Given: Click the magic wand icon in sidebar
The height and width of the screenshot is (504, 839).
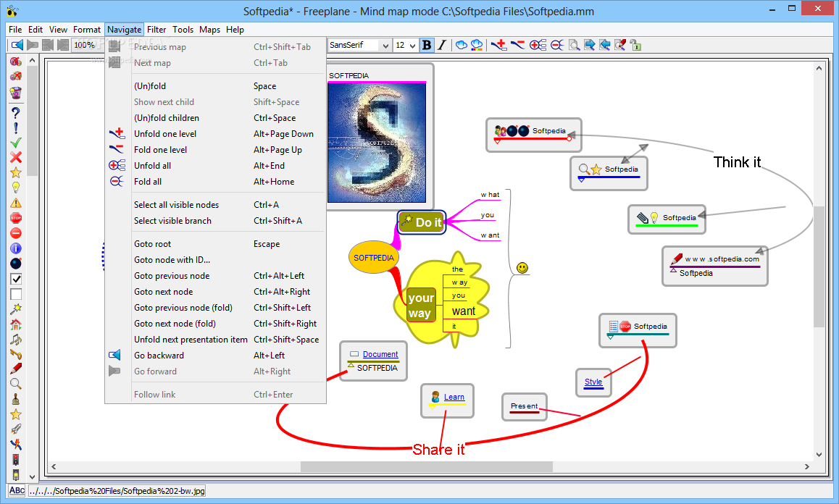Looking at the screenshot, I should [x=16, y=308].
